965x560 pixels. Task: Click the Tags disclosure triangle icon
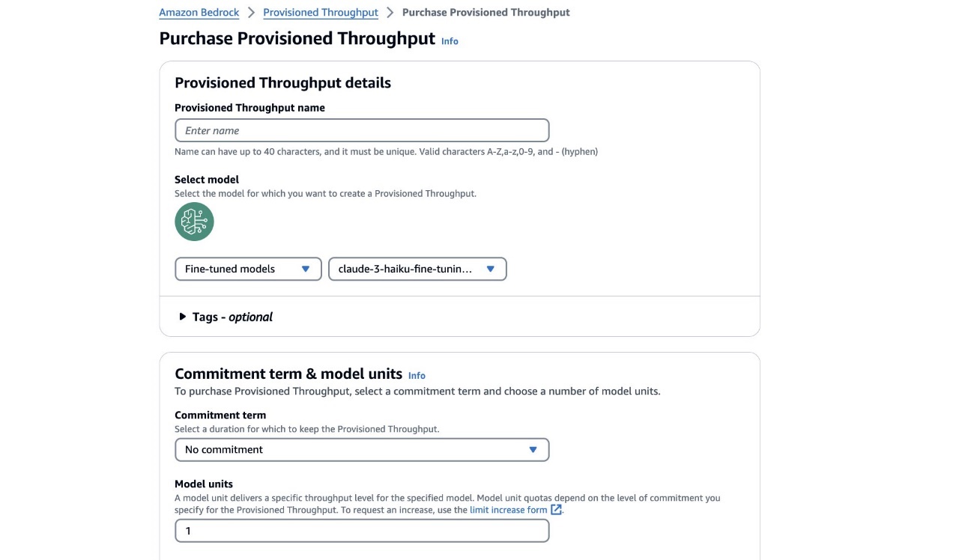tap(182, 317)
